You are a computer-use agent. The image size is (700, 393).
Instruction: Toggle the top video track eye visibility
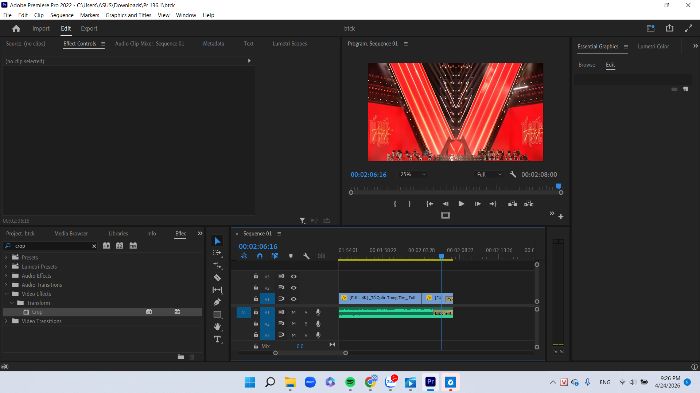coord(294,276)
